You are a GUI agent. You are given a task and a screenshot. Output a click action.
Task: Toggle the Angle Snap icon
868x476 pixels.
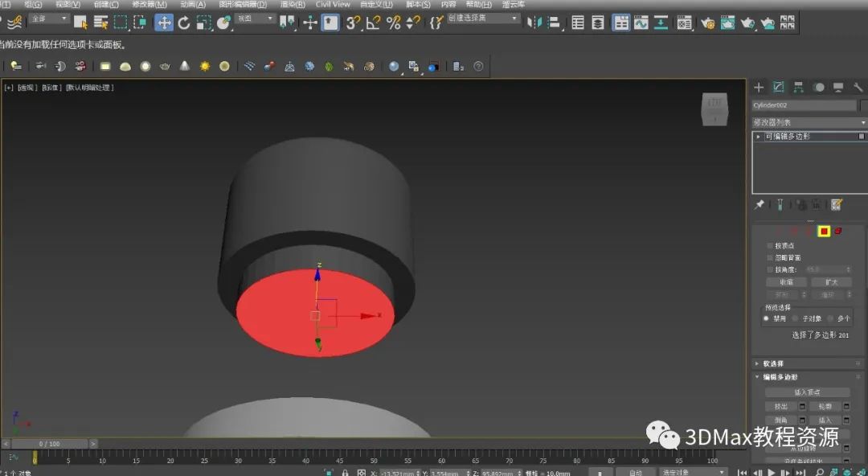373,23
